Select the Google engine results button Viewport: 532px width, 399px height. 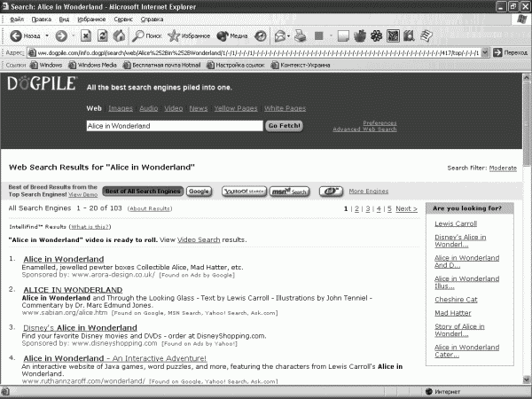pos(199,192)
